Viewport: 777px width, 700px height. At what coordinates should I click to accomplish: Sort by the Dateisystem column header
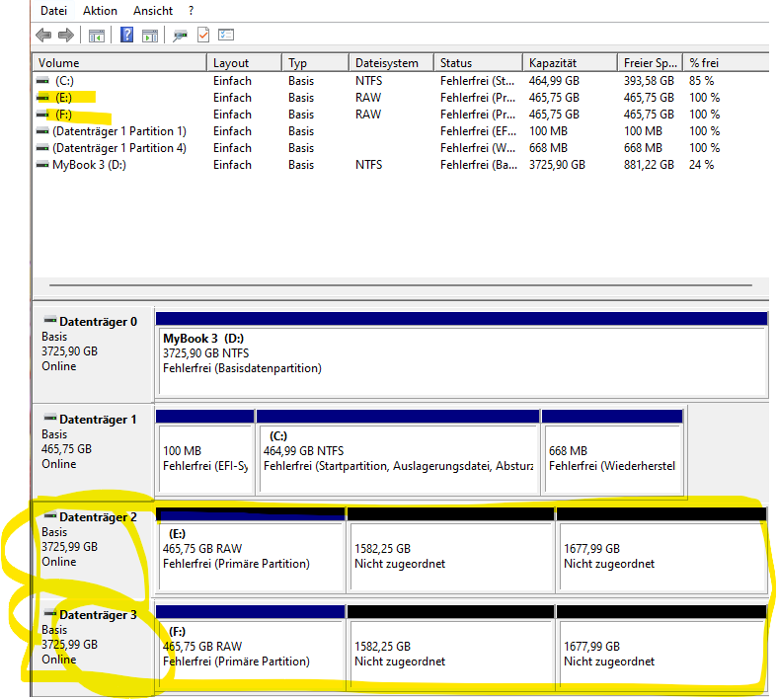pyautogui.click(x=392, y=63)
